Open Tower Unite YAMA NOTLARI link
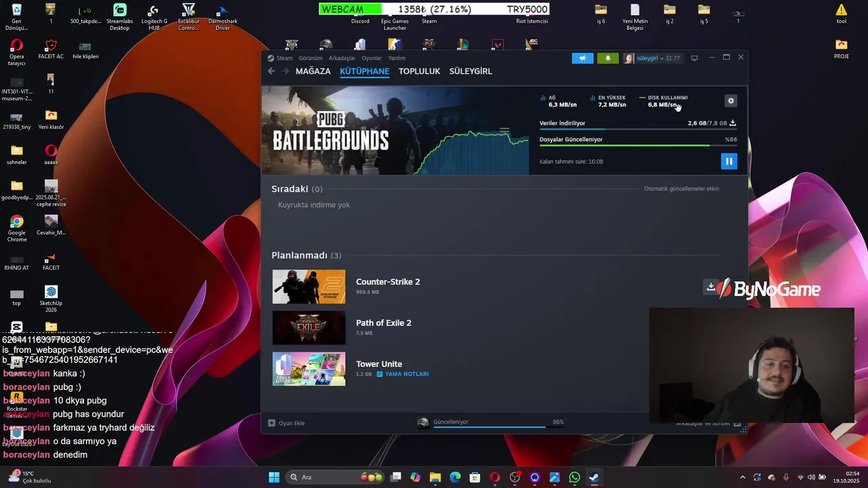The width and height of the screenshot is (868, 488). click(403, 374)
